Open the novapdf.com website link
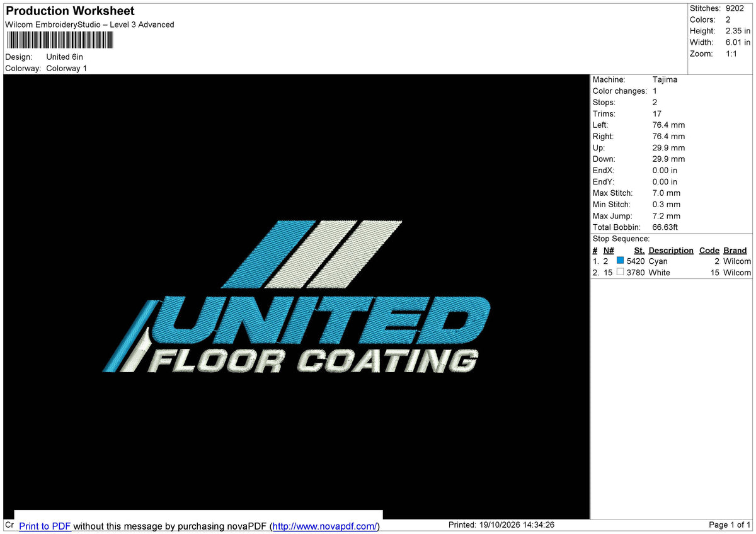The height and width of the screenshot is (534, 756). pyautogui.click(x=325, y=526)
